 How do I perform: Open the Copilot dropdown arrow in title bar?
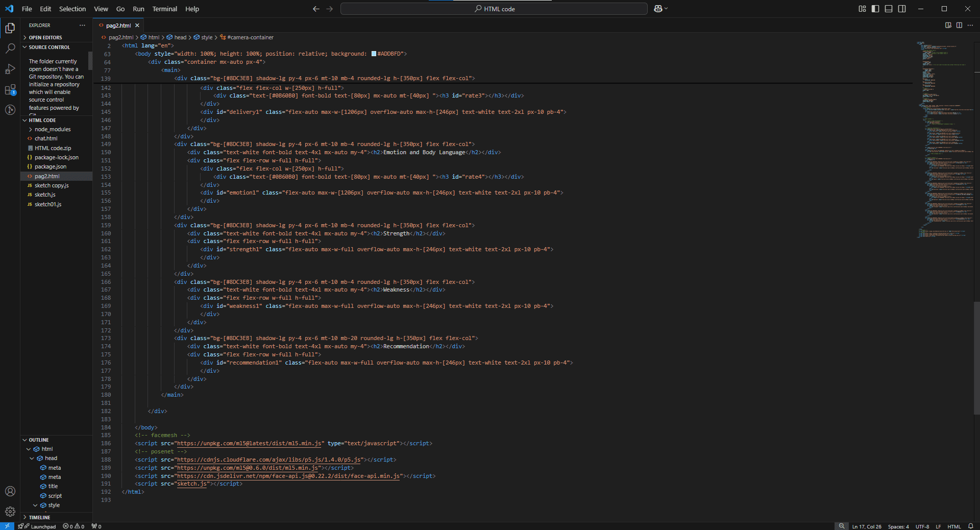click(x=666, y=9)
